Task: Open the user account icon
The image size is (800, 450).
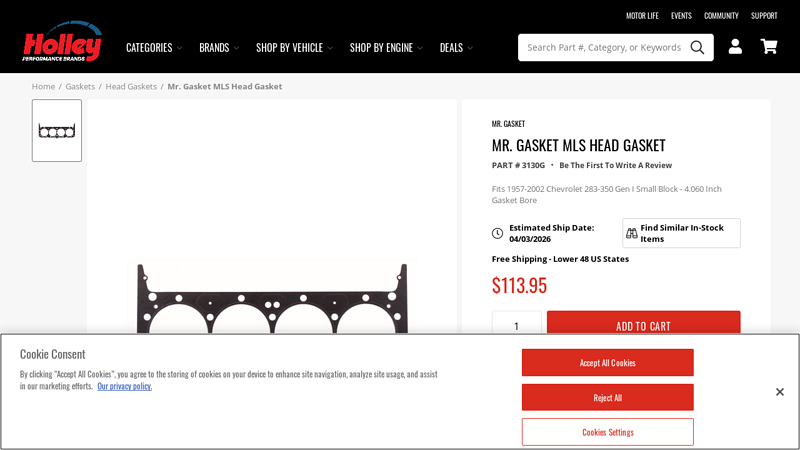Action: pyautogui.click(x=735, y=46)
